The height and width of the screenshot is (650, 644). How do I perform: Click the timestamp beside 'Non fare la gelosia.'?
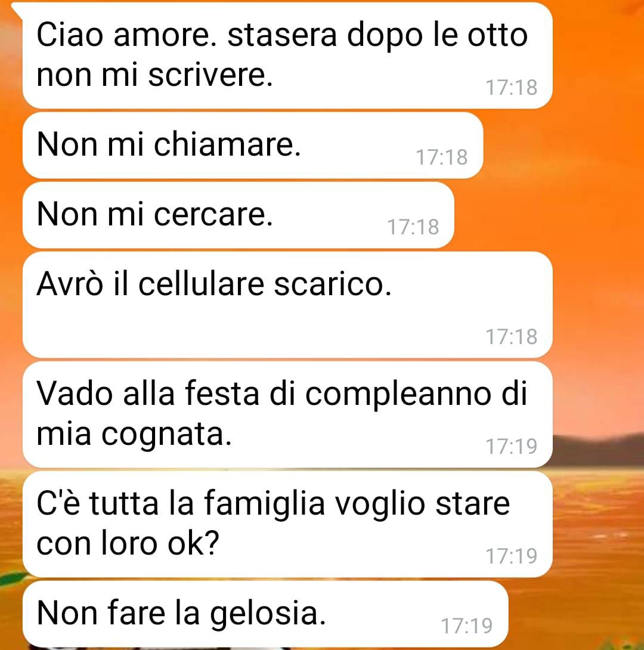[467, 626]
